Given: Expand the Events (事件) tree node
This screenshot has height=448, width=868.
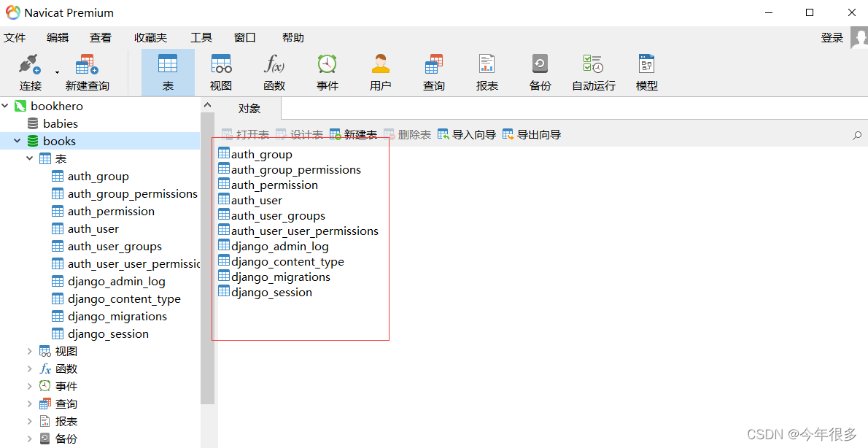Looking at the screenshot, I should [x=29, y=387].
